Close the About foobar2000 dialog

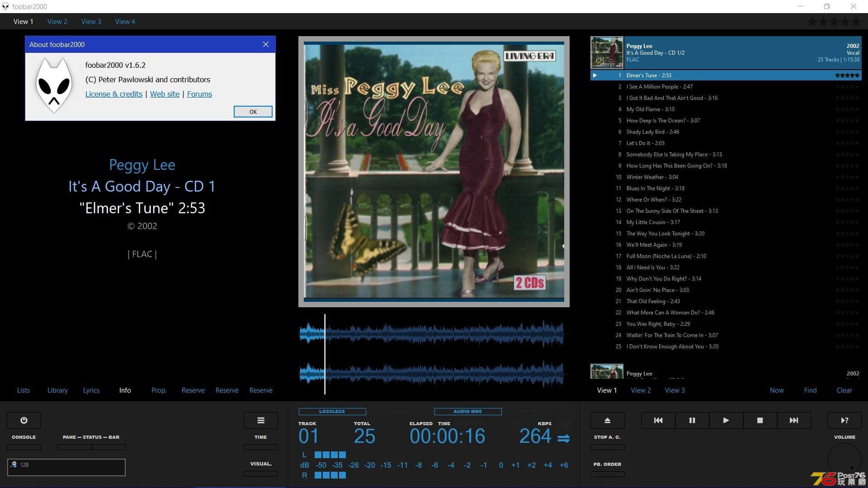point(266,44)
